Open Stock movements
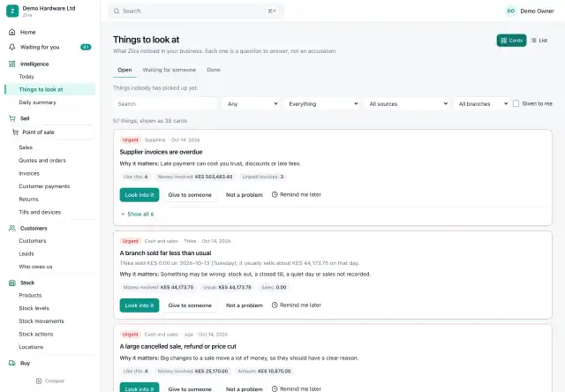This screenshot has height=392, width=565. tap(41, 321)
